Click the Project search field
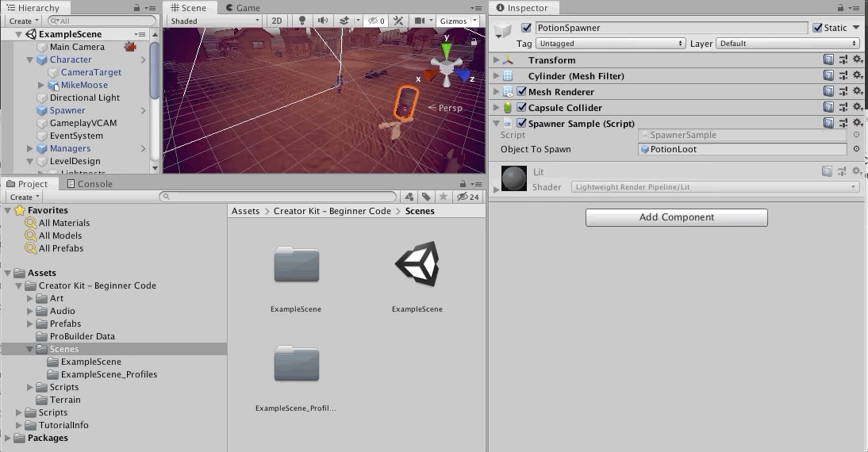 tap(278, 197)
